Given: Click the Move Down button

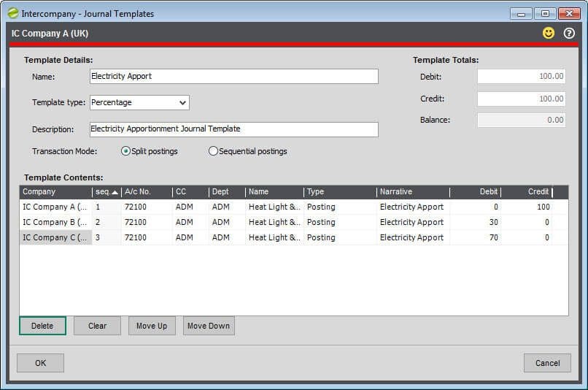Looking at the screenshot, I should pyautogui.click(x=209, y=326).
